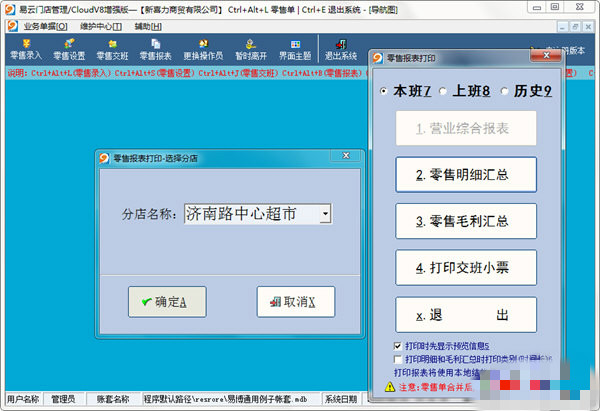Click the 更换操作员 toolbar icon

203,50
